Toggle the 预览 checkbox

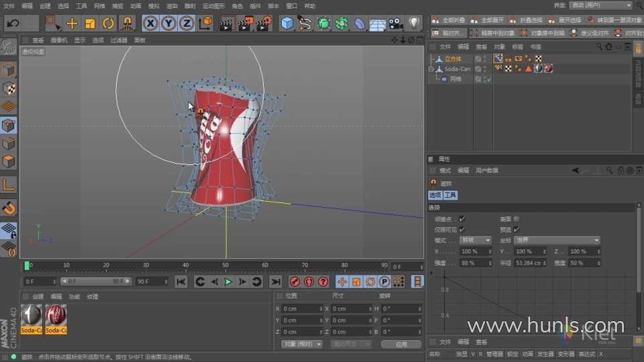517,229
